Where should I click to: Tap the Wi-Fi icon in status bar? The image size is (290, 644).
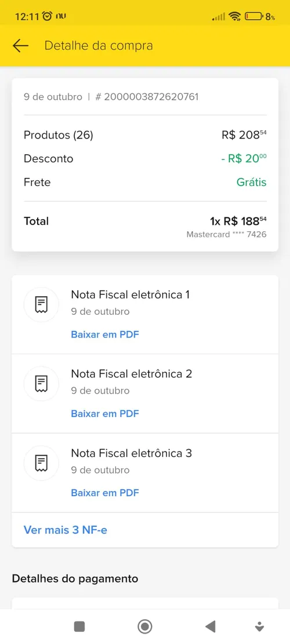point(234,16)
